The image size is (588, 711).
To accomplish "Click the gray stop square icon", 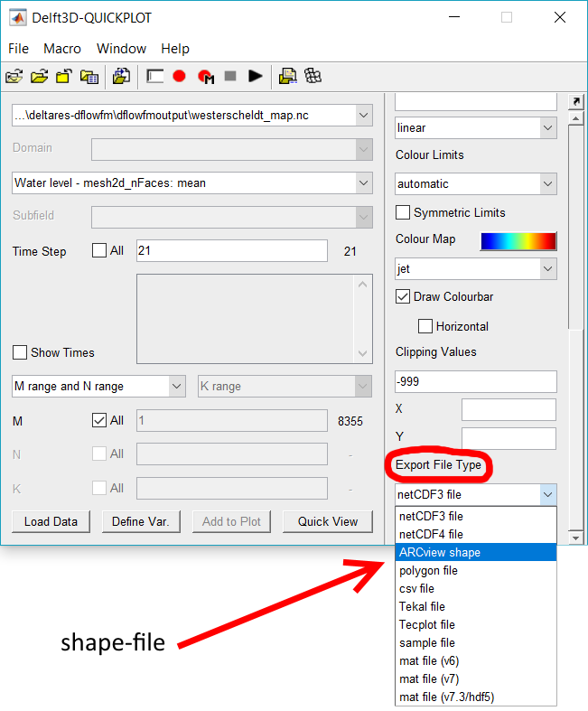I will point(230,77).
